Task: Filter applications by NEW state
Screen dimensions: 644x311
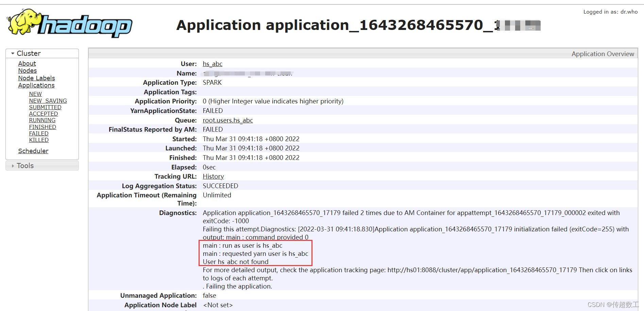Action: click(35, 94)
